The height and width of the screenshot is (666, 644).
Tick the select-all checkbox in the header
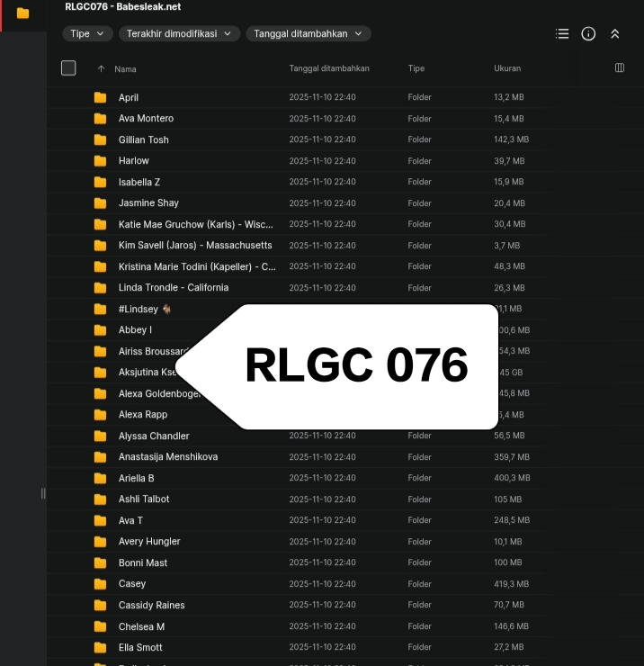[68, 68]
